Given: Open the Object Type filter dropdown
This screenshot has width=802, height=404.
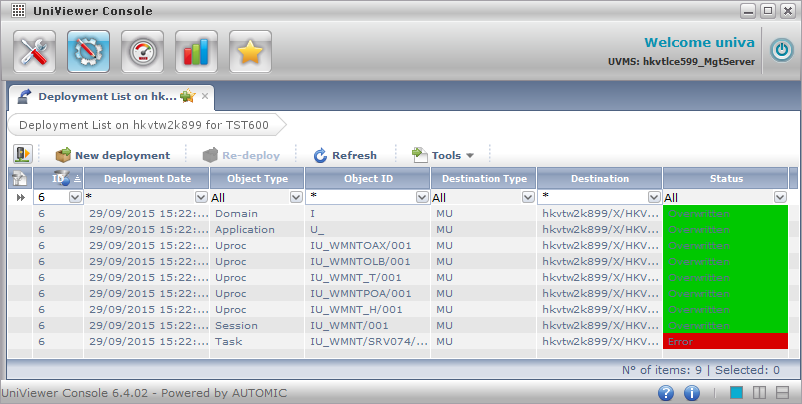Looking at the screenshot, I should point(296,197).
